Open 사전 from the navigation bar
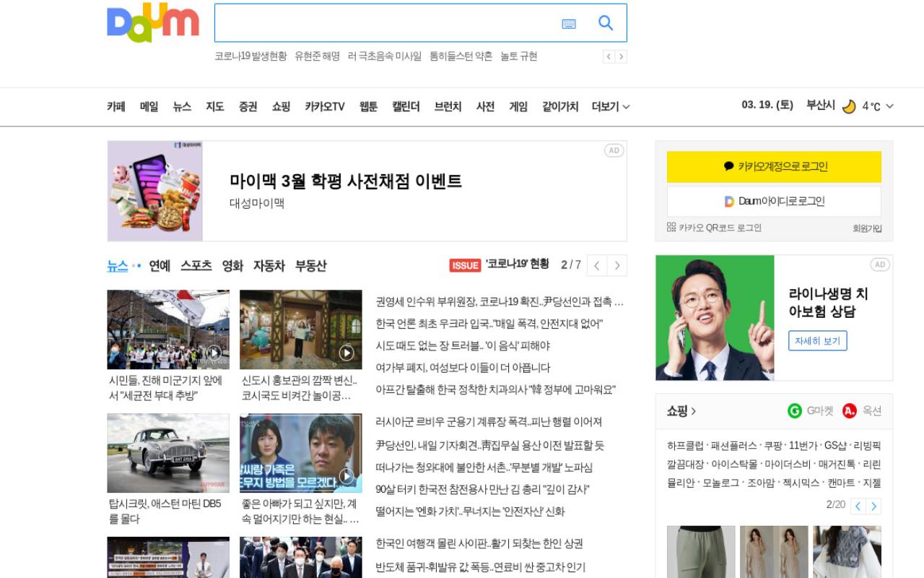The height and width of the screenshot is (578, 924). coord(485,106)
